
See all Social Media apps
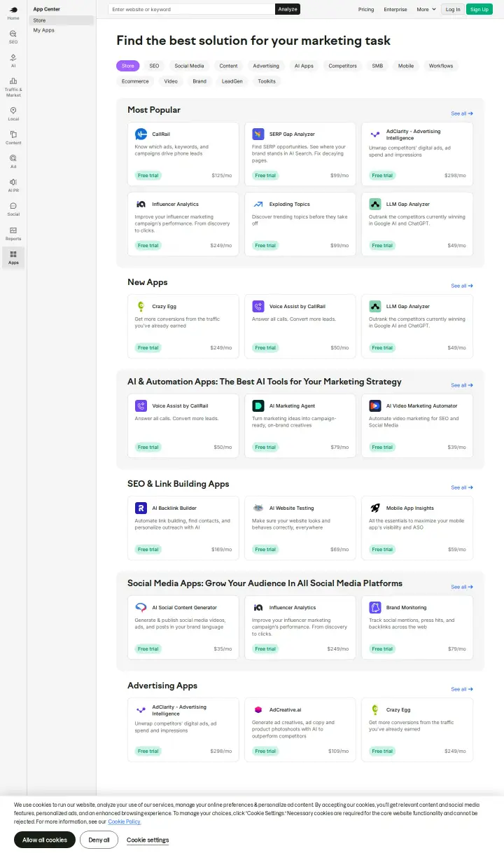[x=462, y=587]
